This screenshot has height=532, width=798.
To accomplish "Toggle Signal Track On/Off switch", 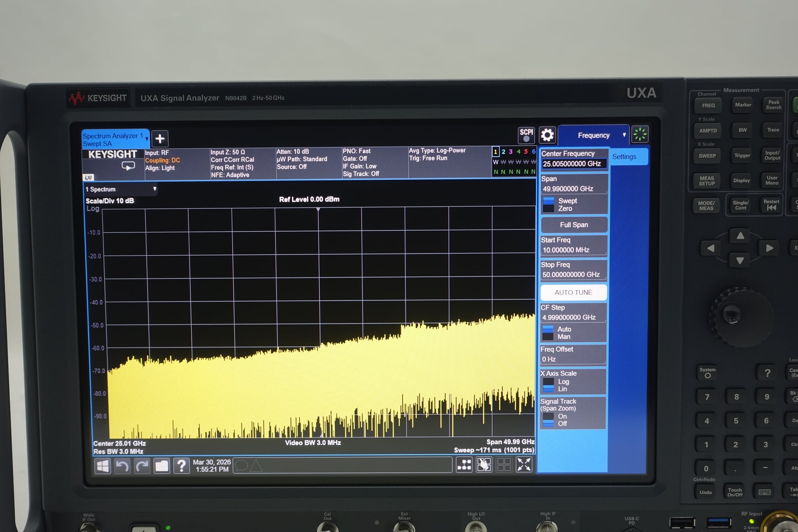I will pos(548,420).
